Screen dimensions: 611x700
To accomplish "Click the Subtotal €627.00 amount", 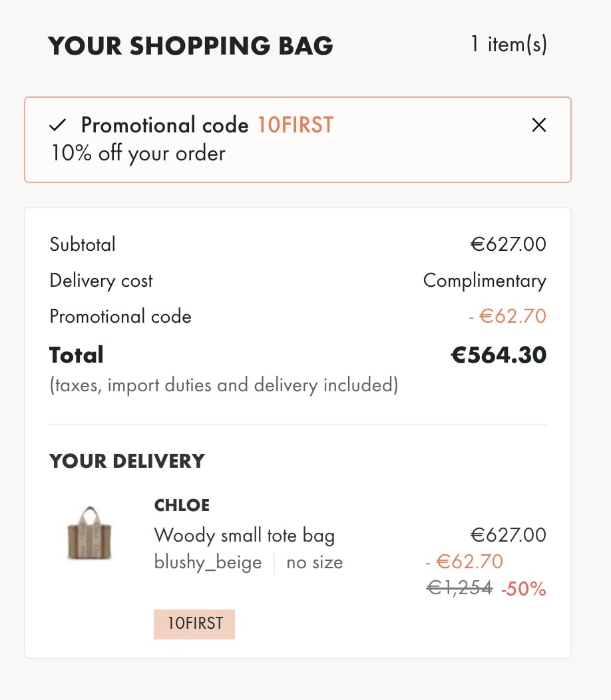I will tap(508, 244).
